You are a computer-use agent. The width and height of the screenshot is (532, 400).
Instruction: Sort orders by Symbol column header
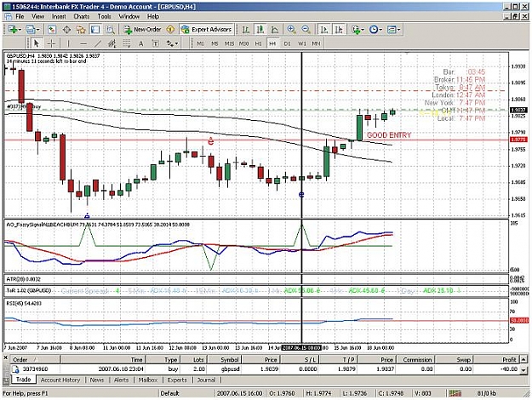click(x=225, y=360)
